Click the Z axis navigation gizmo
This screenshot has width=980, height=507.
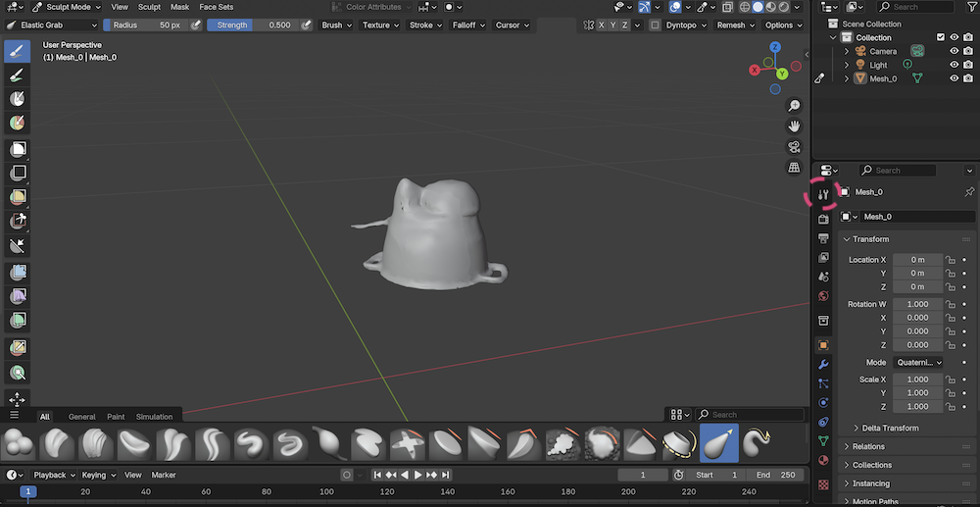[x=775, y=47]
